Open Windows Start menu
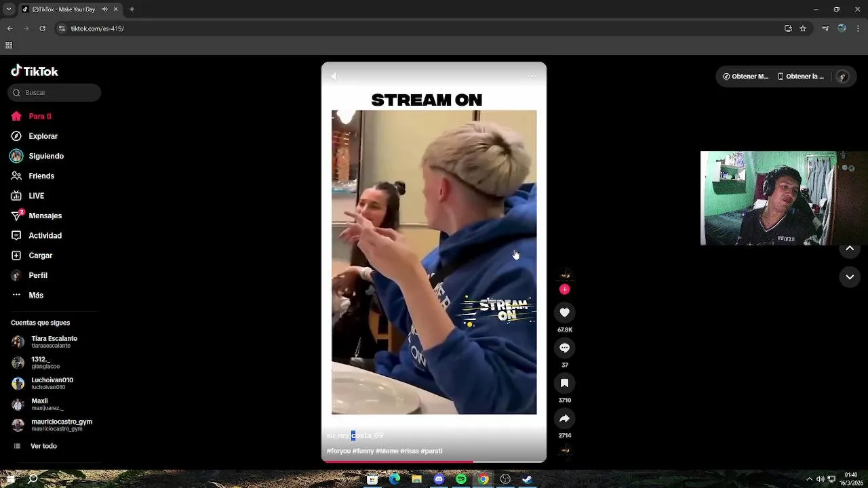 point(10,479)
